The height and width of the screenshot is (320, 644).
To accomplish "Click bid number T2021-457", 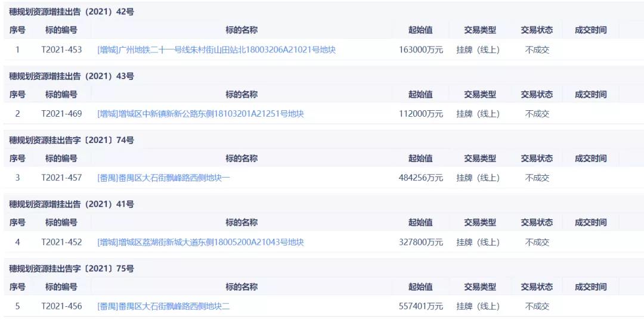I will [x=61, y=178].
